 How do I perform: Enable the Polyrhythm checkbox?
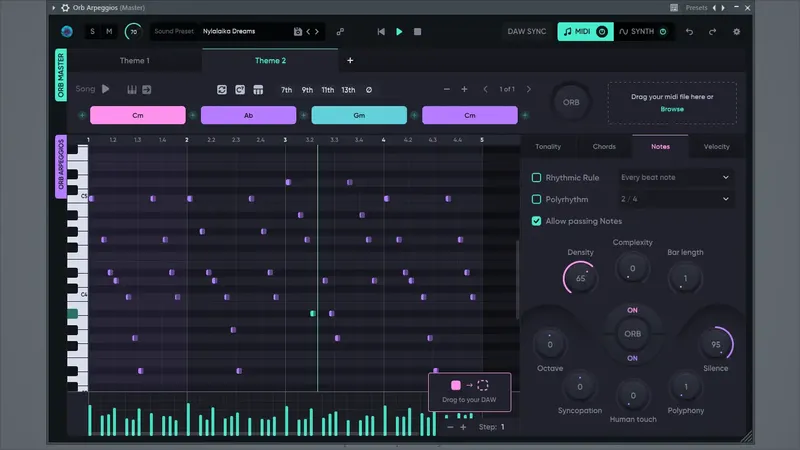[x=536, y=199]
